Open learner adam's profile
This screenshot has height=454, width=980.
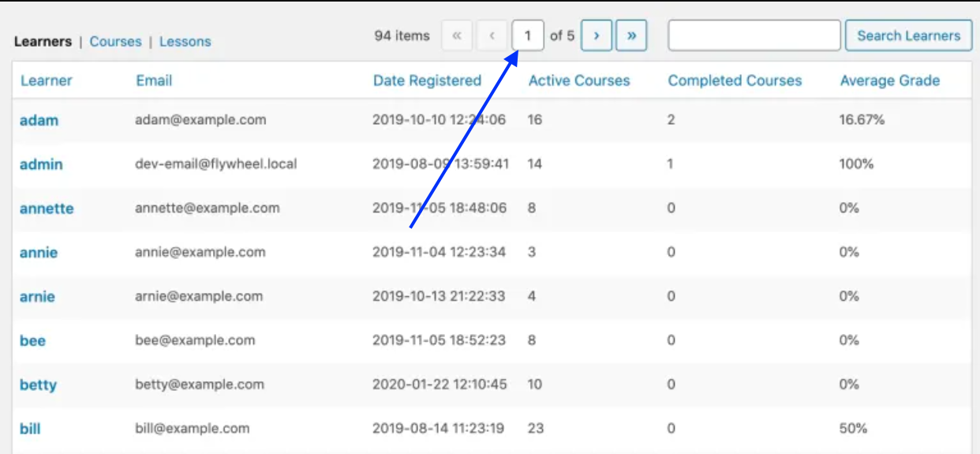point(39,120)
